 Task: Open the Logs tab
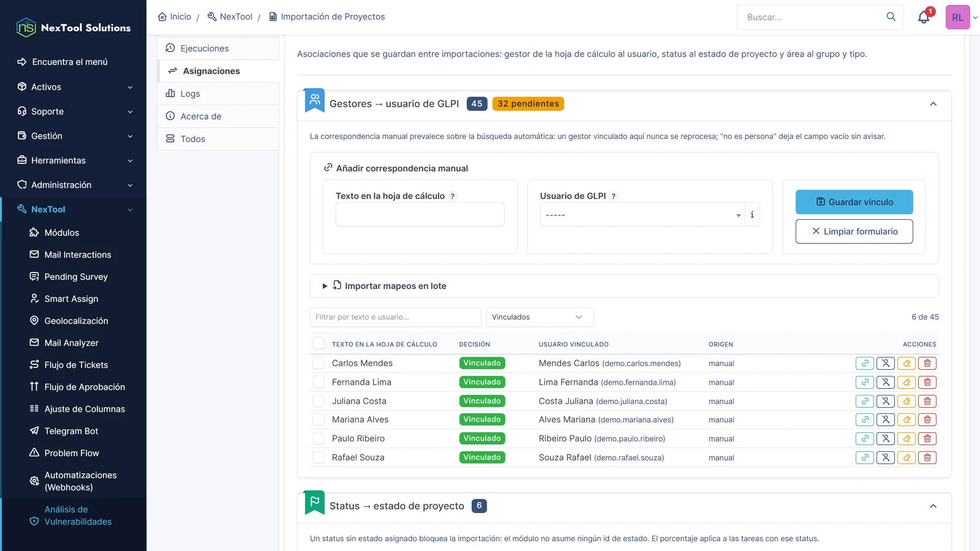[219, 94]
